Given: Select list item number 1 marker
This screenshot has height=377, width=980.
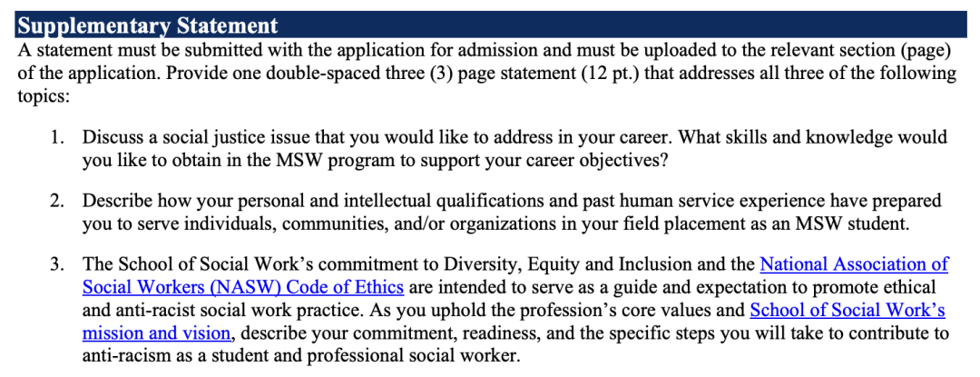Looking at the screenshot, I should [x=57, y=137].
